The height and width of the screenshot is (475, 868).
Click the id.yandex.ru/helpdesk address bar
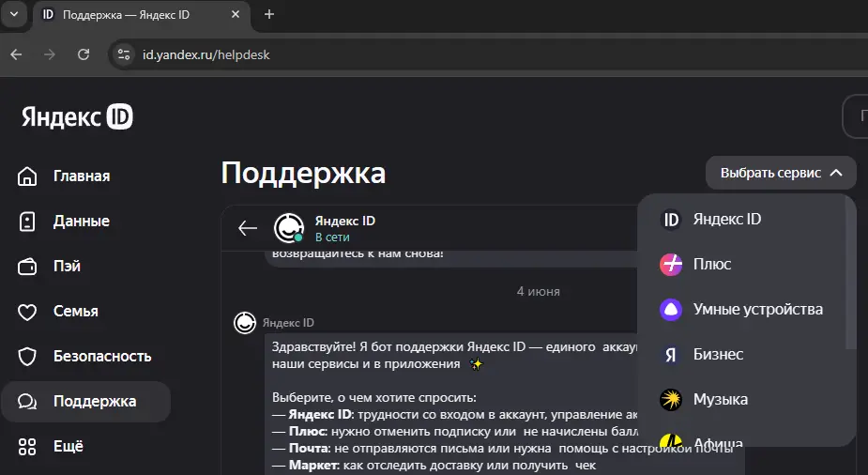[x=487, y=54]
